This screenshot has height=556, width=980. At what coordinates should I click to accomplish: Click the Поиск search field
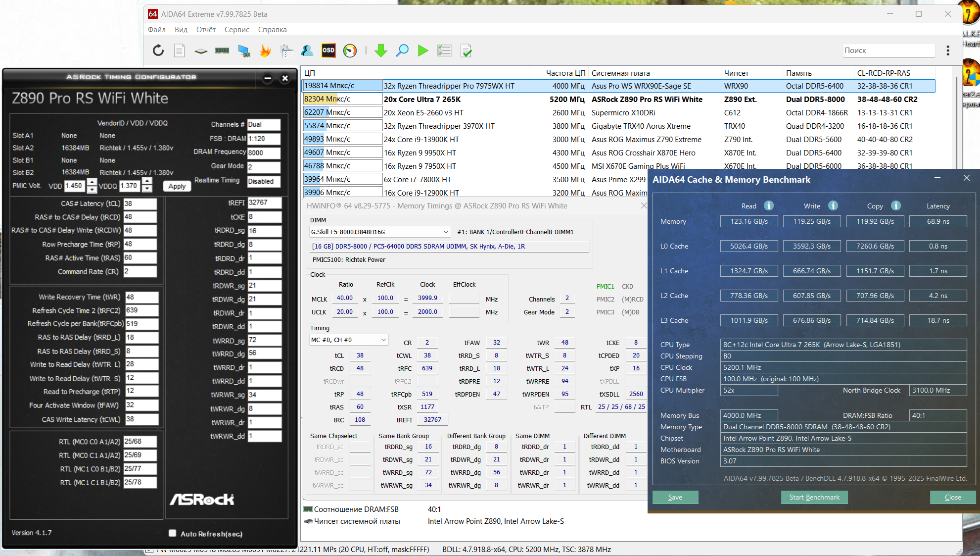pos(888,51)
